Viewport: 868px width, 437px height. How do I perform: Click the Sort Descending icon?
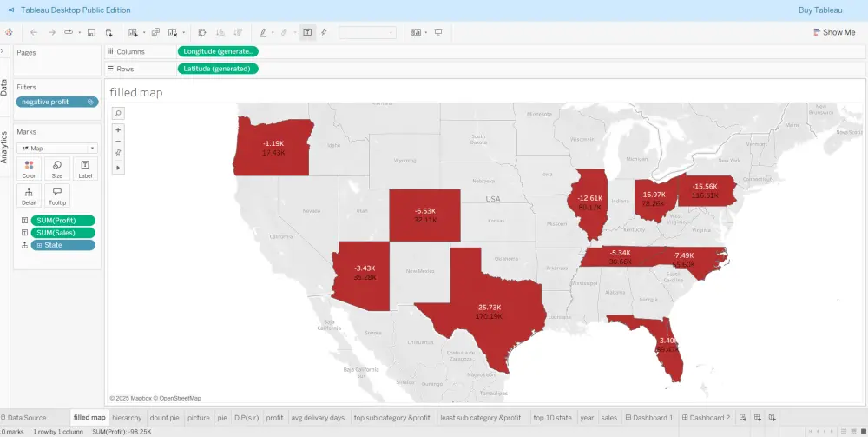pyautogui.click(x=238, y=33)
